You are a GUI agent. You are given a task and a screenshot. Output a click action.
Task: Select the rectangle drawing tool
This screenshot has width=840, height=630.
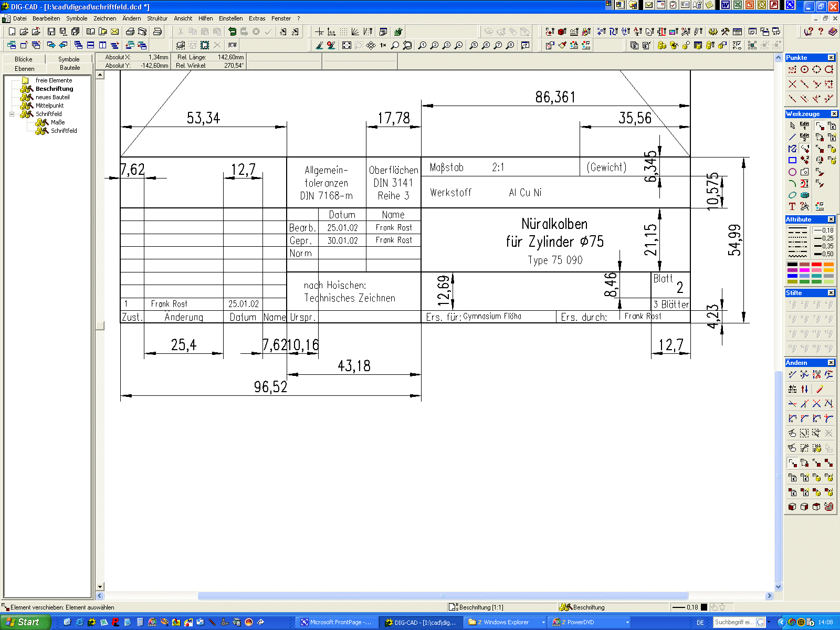[792, 160]
